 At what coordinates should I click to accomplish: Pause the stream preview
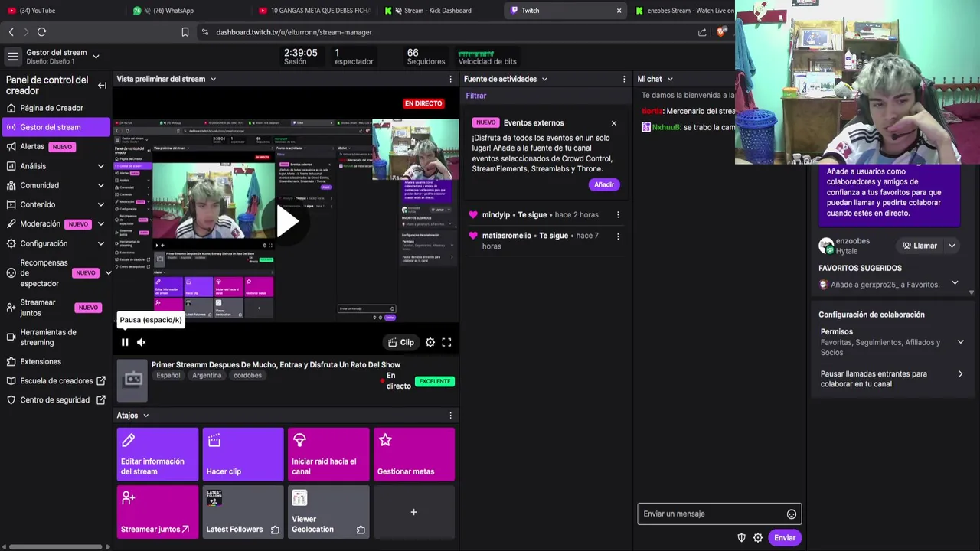pyautogui.click(x=125, y=342)
